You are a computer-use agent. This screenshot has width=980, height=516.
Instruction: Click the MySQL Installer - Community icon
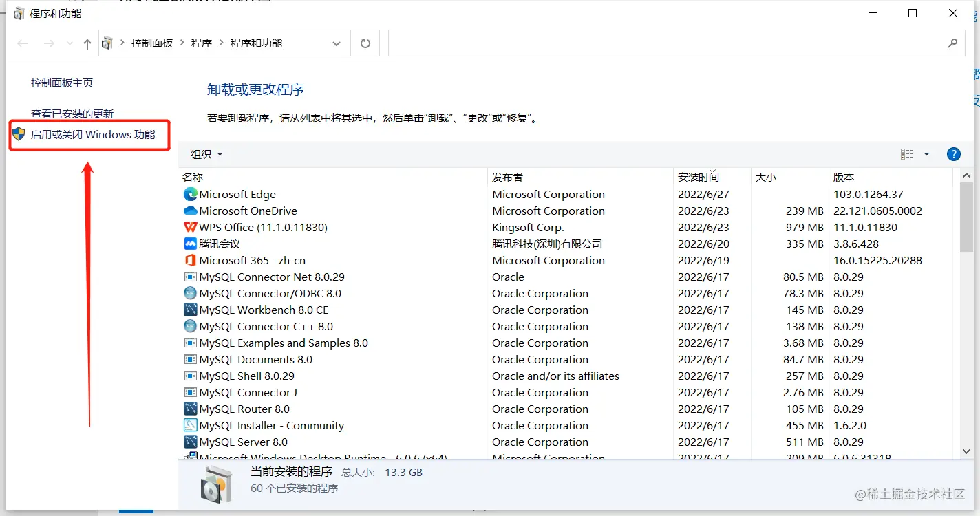click(x=191, y=425)
